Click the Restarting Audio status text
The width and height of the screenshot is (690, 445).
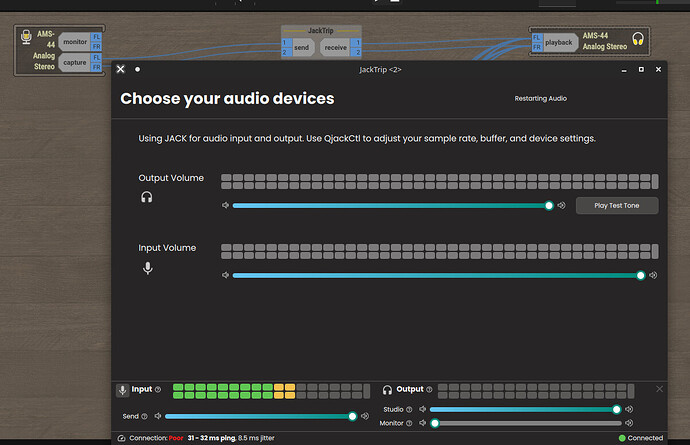pos(540,99)
